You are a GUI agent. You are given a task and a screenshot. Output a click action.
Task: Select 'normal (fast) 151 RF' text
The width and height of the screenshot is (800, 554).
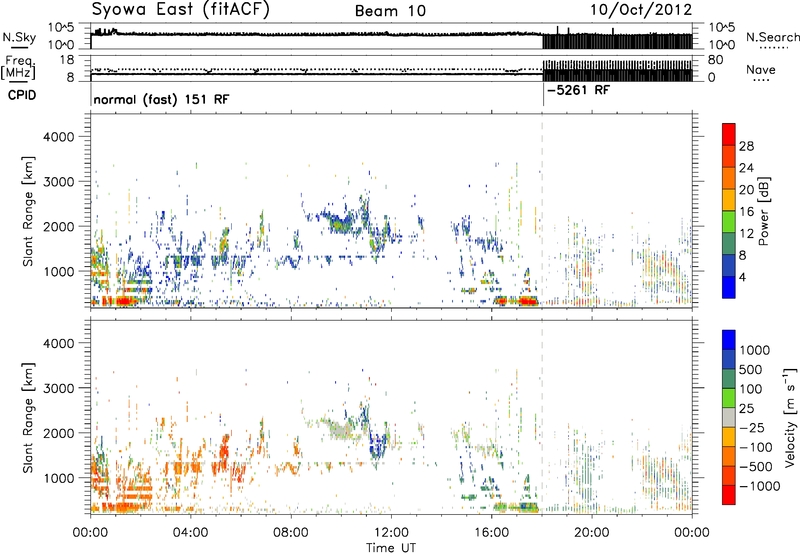coord(161,99)
